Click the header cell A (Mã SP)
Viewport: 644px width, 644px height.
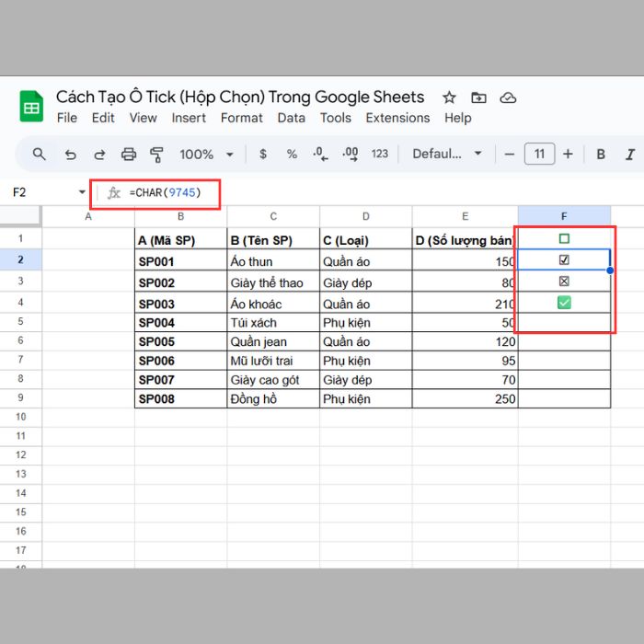[180, 238]
